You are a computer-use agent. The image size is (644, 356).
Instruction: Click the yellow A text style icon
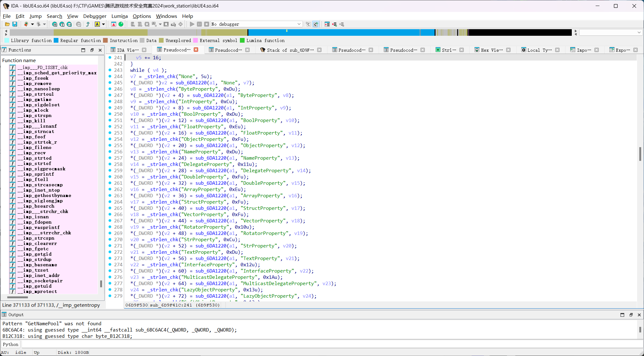pos(97,24)
